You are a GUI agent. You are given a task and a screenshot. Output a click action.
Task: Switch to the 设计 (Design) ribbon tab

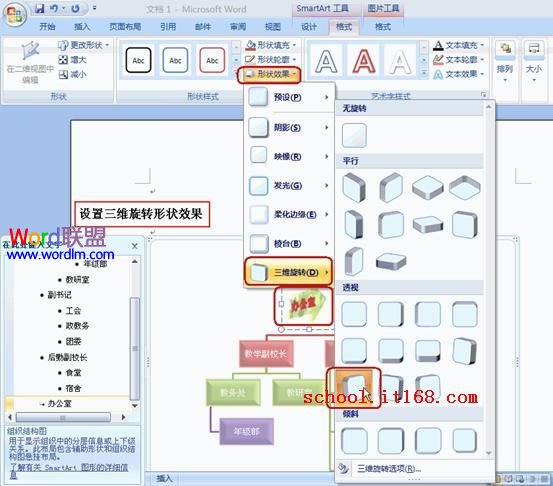tap(309, 27)
